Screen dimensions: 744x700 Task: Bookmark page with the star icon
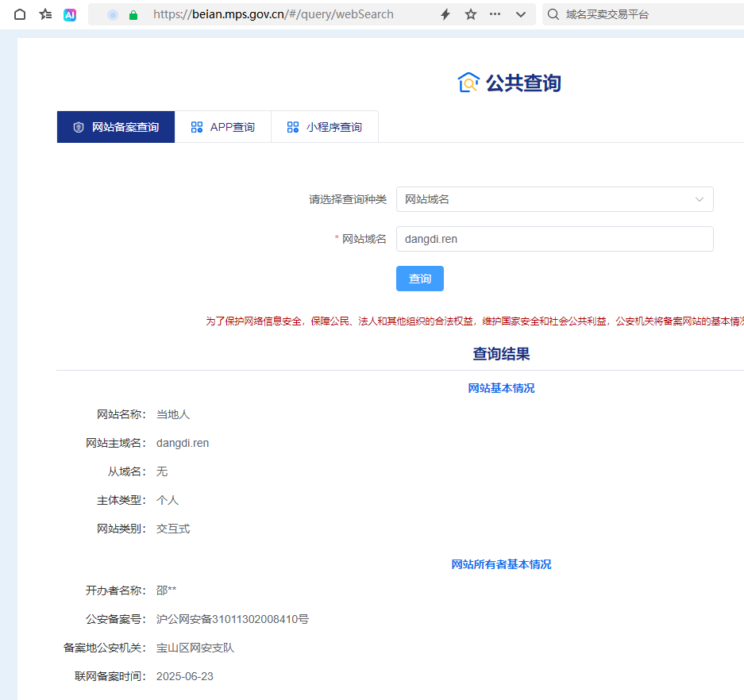(x=470, y=14)
